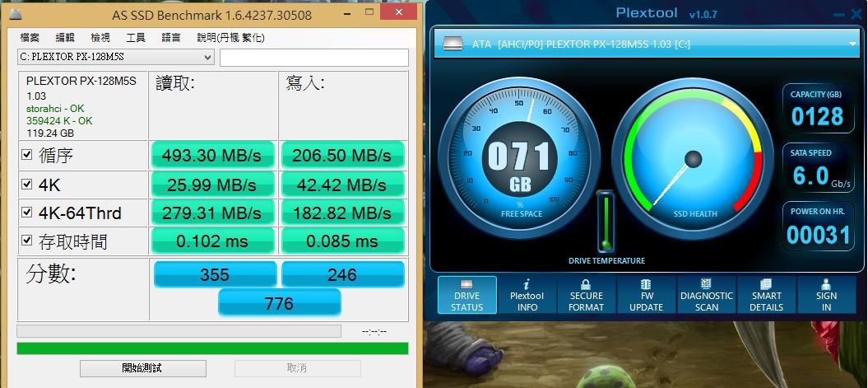Open the Secure Format tab
This screenshot has width=868, height=388.
tap(587, 295)
